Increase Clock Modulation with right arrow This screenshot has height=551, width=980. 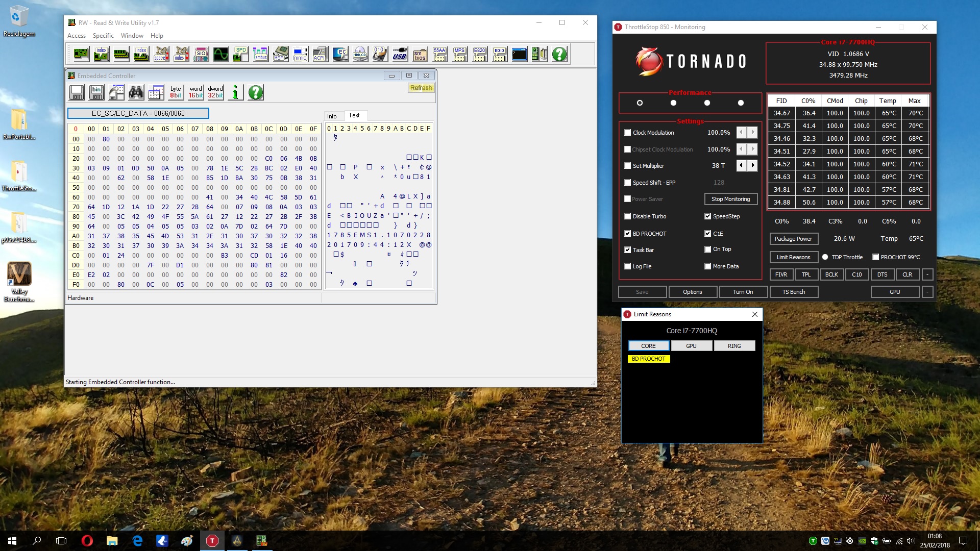click(753, 132)
